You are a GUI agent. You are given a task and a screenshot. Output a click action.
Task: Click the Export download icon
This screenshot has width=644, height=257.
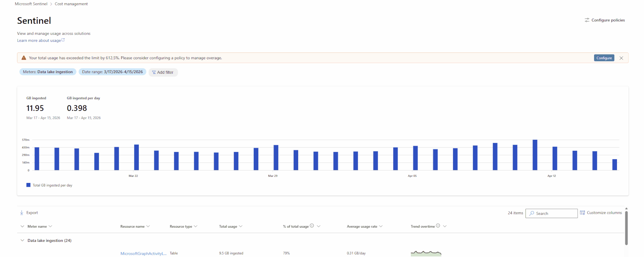click(x=22, y=213)
